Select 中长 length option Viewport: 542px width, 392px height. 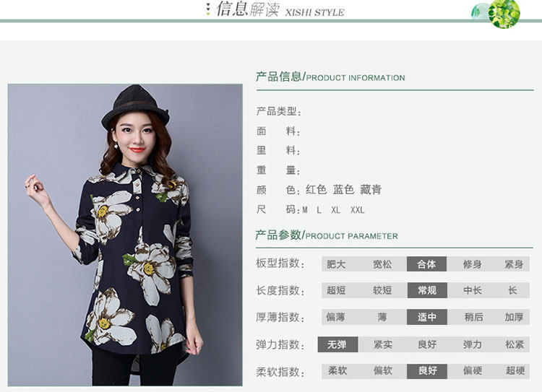click(x=473, y=290)
